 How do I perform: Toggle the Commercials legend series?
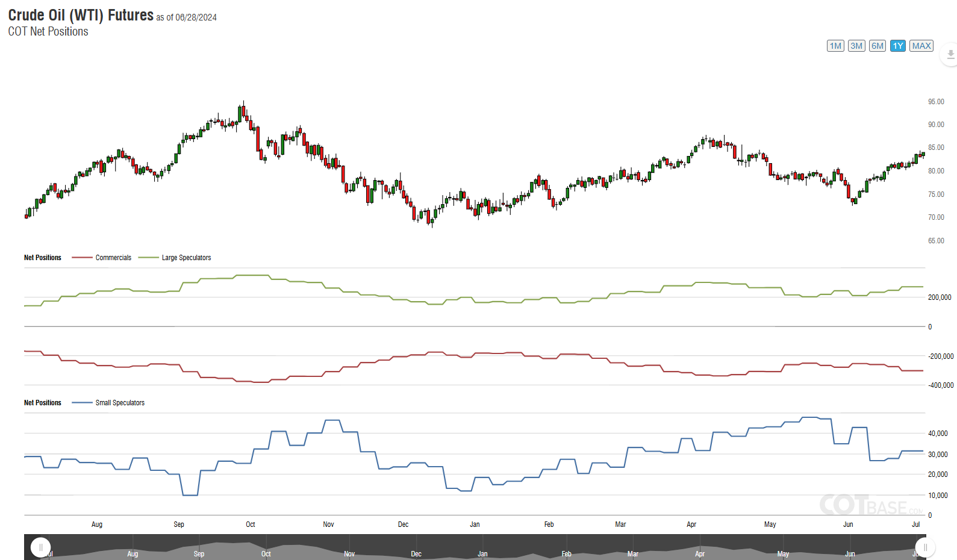pos(113,258)
